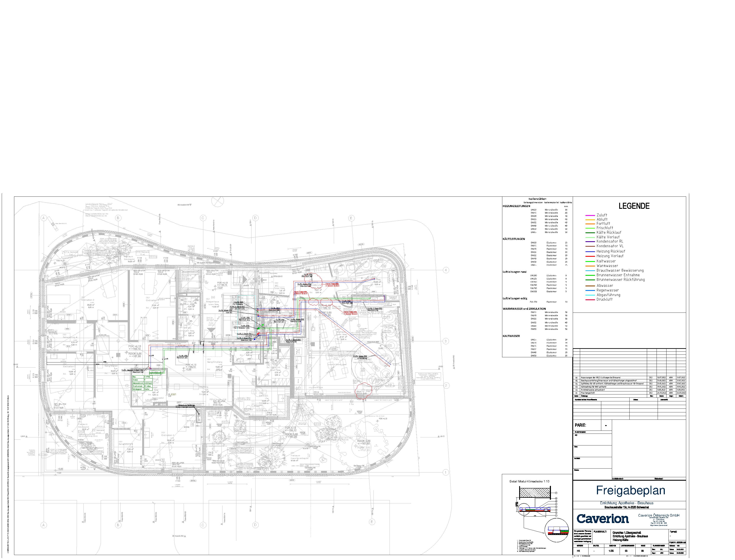The image size is (735, 560).
Task: Click the magenta Zuluft legend line
Action: pos(590,215)
